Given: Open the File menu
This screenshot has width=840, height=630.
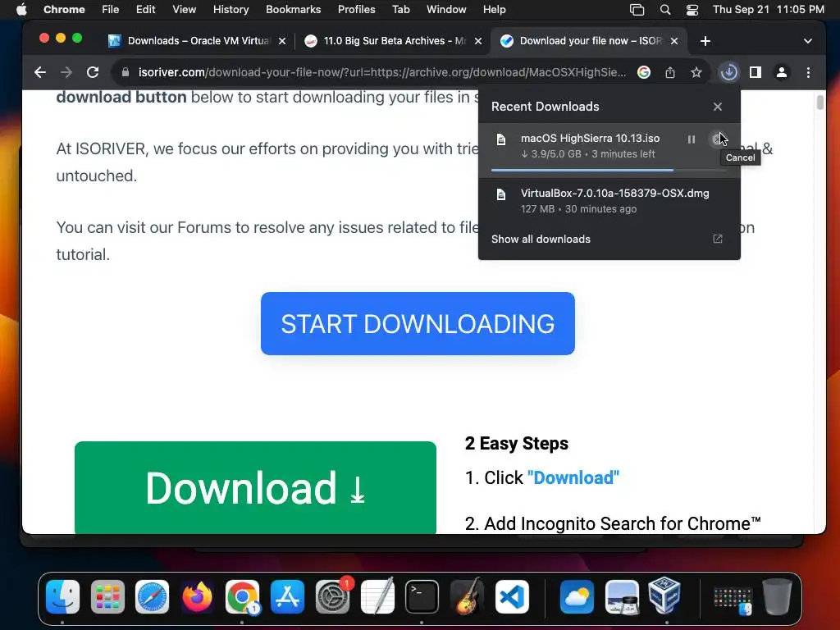Looking at the screenshot, I should (x=111, y=9).
